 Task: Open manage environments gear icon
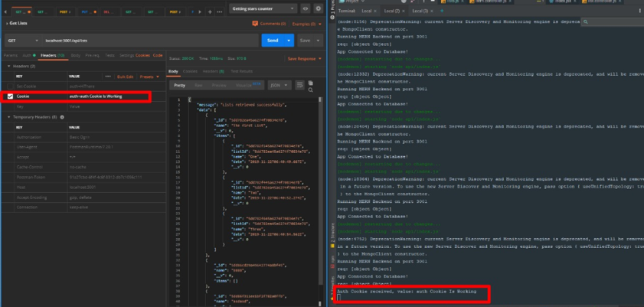point(319,8)
